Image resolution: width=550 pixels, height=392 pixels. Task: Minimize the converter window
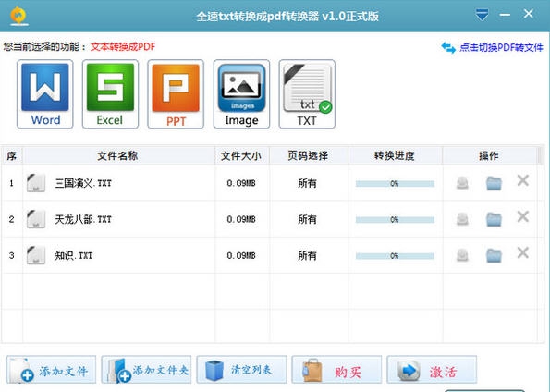tap(505, 15)
